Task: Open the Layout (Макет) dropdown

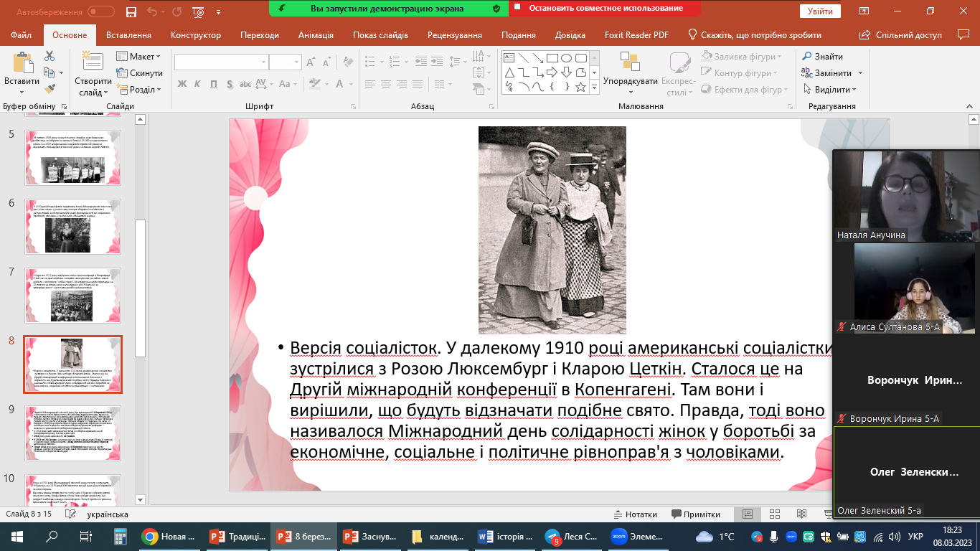Action: tap(139, 57)
